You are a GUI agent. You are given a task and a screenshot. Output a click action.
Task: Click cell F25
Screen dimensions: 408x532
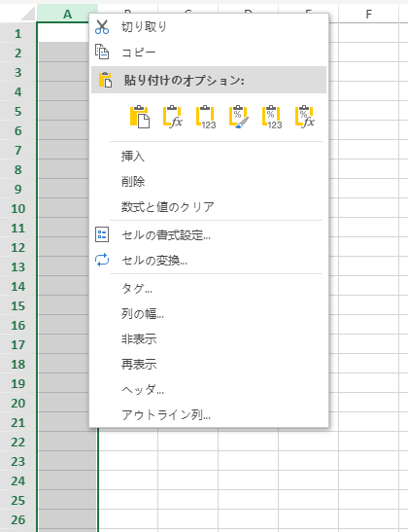coord(368,500)
